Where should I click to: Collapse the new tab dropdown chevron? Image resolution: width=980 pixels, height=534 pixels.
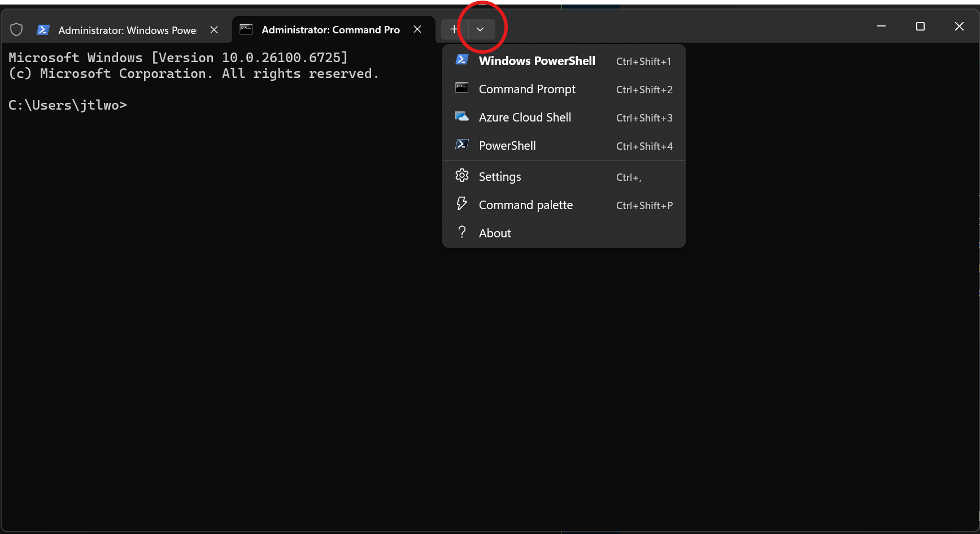(x=480, y=29)
